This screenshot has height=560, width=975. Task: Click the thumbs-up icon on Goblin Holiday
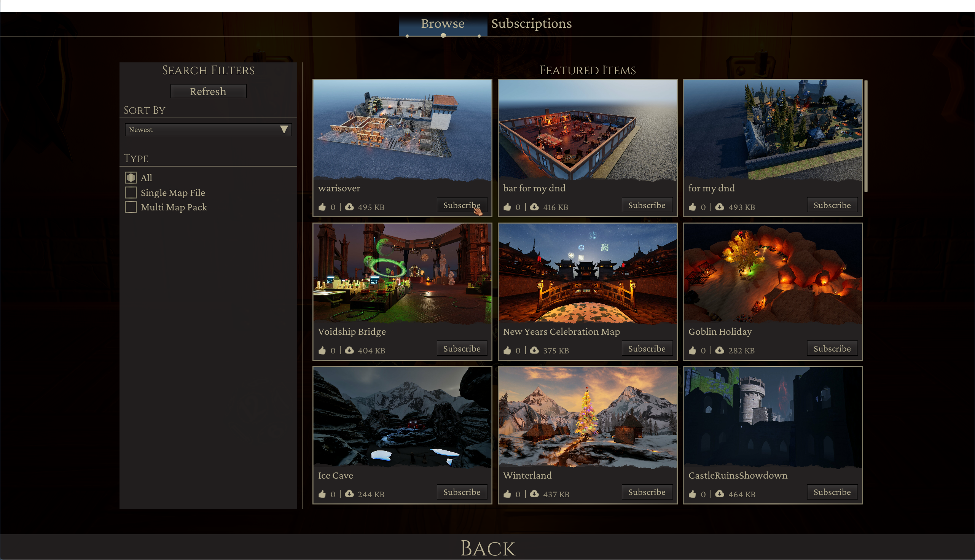(693, 350)
